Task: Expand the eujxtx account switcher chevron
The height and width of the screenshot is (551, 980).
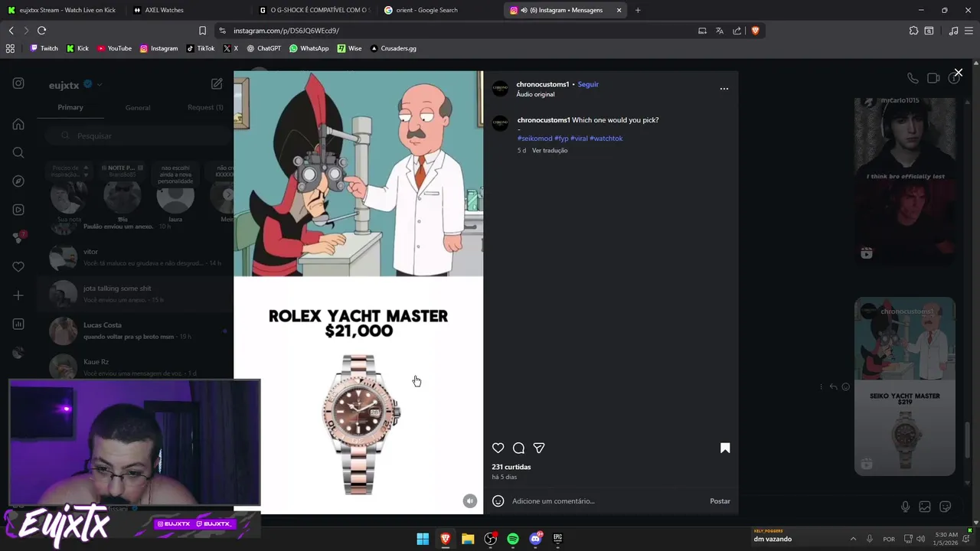Action: pyautogui.click(x=100, y=85)
